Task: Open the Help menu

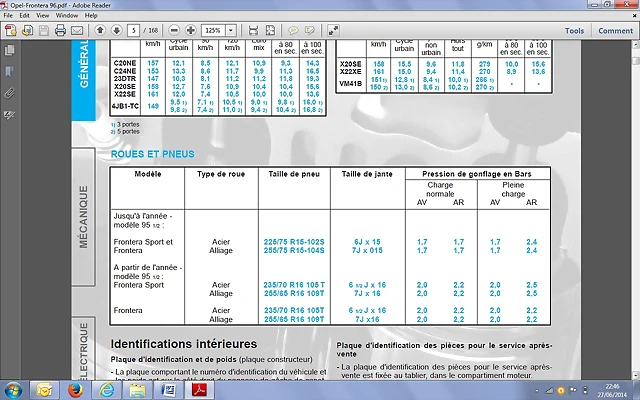Action: pos(91,16)
